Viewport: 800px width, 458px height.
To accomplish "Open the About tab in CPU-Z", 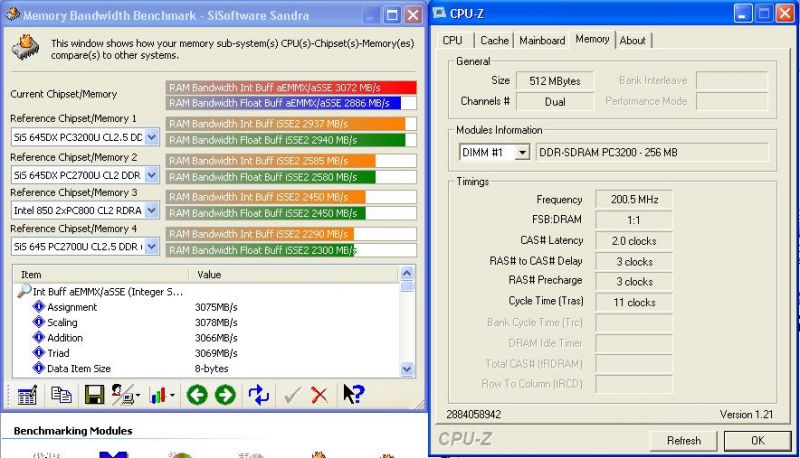I will [633, 40].
